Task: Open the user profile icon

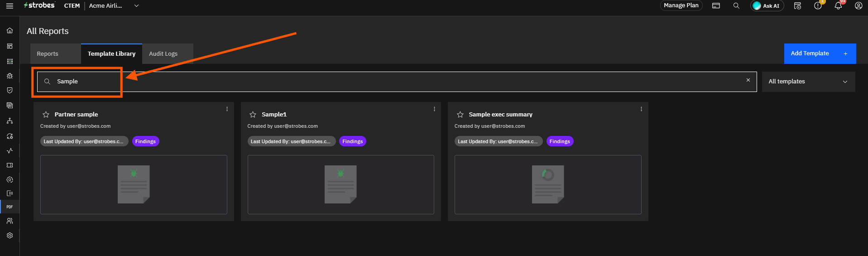Action: pyautogui.click(x=858, y=6)
